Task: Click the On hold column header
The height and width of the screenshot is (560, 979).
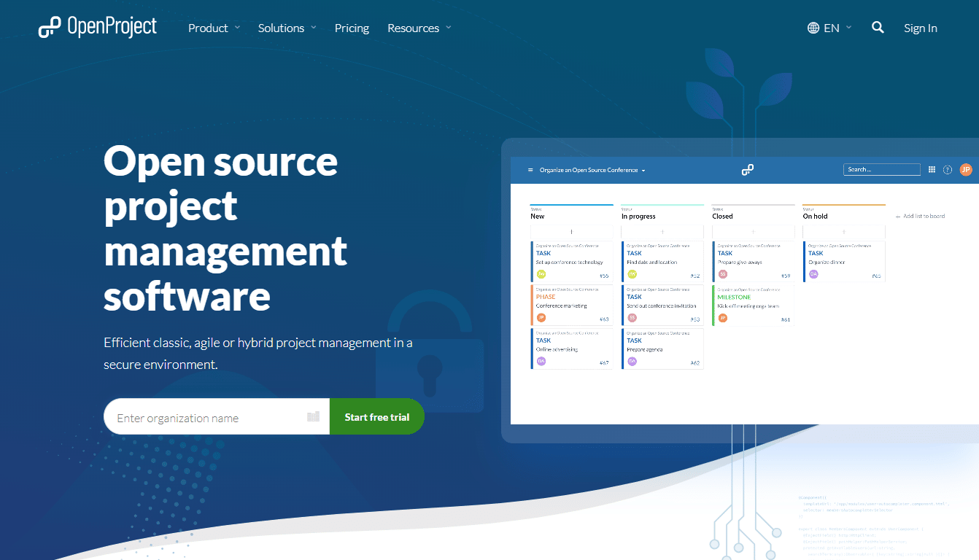Action: pyautogui.click(x=815, y=217)
